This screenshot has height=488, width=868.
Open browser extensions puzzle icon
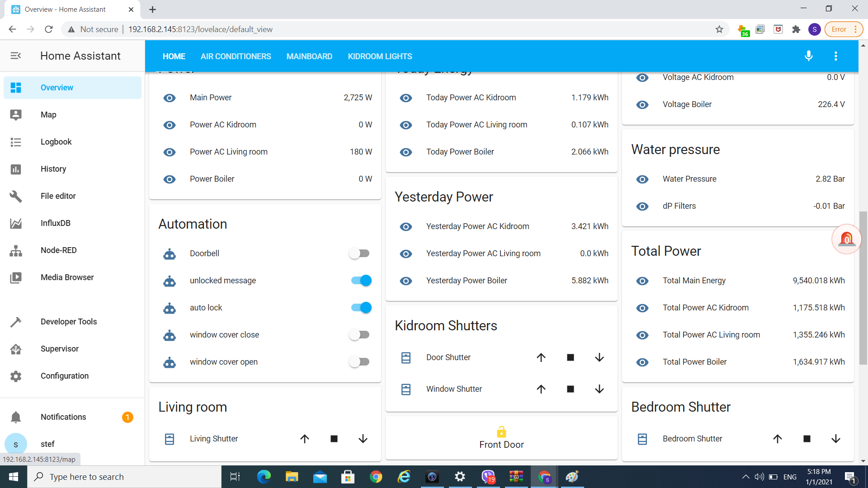[x=796, y=29]
